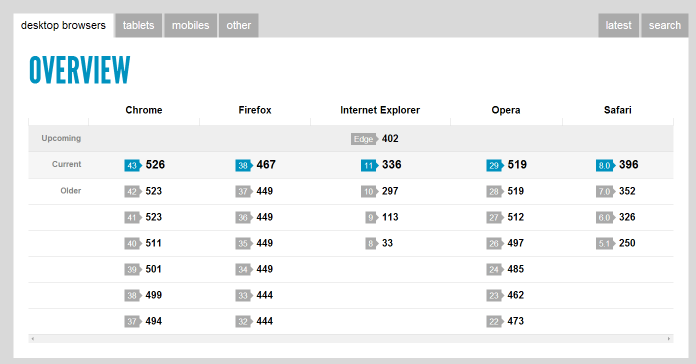Click the Firefox 38 version badge

coord(244,166)
